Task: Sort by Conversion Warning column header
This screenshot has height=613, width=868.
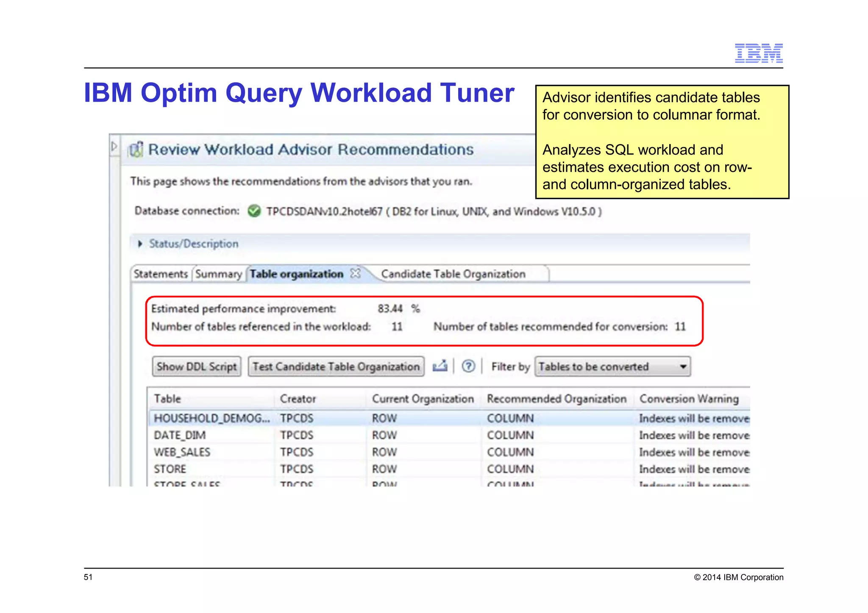Action: click(689, 399)
